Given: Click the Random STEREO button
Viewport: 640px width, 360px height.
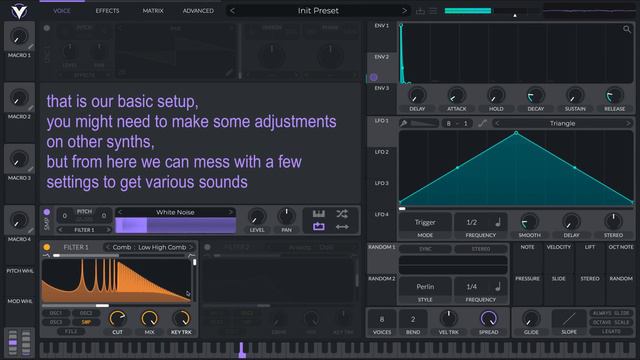Looking at the screenshot, I should 481,249.
